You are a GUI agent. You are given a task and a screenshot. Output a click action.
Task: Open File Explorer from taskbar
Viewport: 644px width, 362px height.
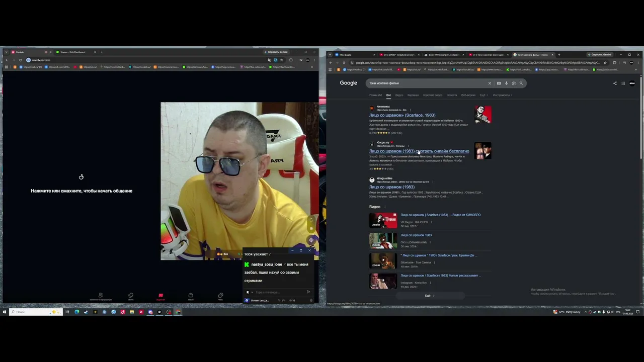tap(132, 312)
